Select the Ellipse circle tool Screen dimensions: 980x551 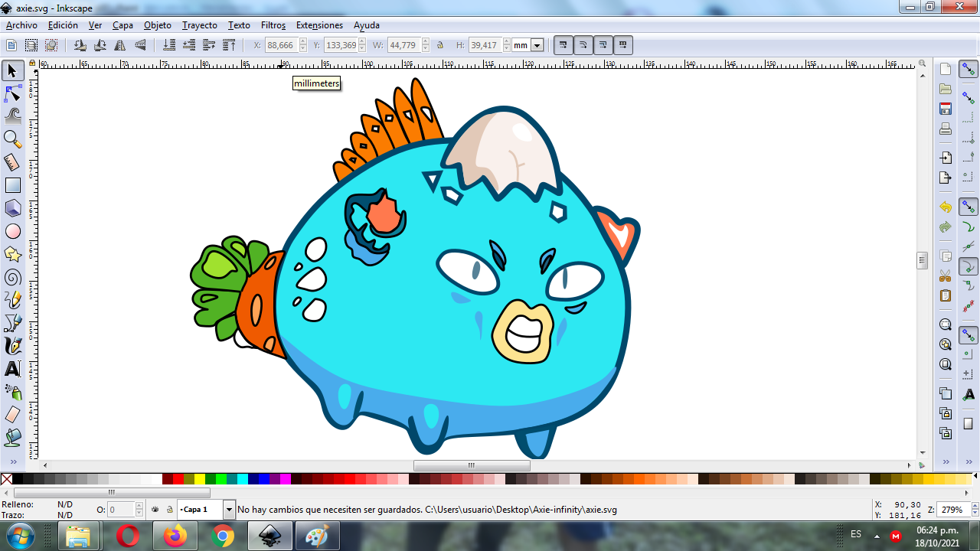coord(12,231)
